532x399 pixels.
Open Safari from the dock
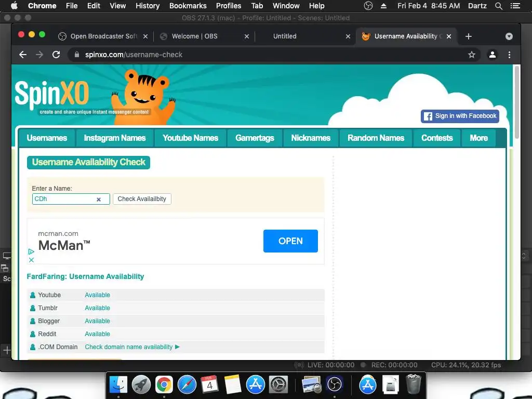click(x=187, y=385)
